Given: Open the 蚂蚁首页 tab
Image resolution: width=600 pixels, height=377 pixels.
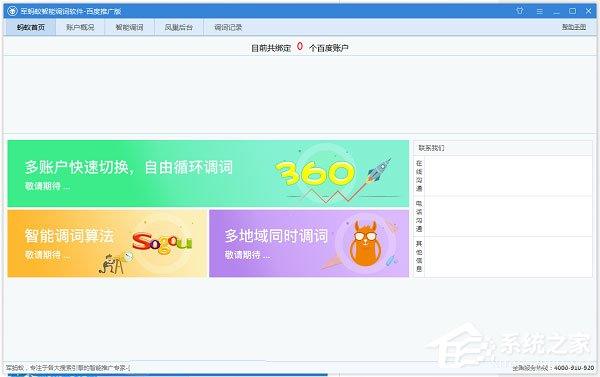Looking at the screenshot, I should 31,27.
